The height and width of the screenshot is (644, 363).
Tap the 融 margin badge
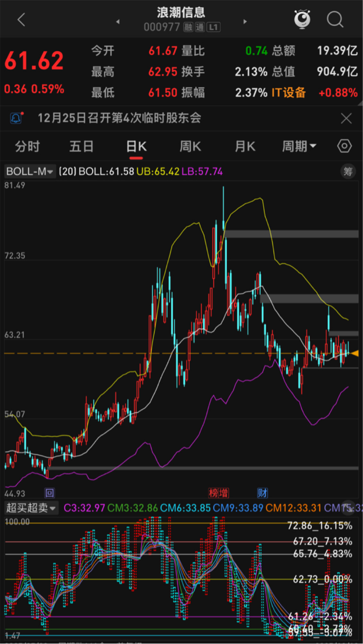(x=189, y=27)
